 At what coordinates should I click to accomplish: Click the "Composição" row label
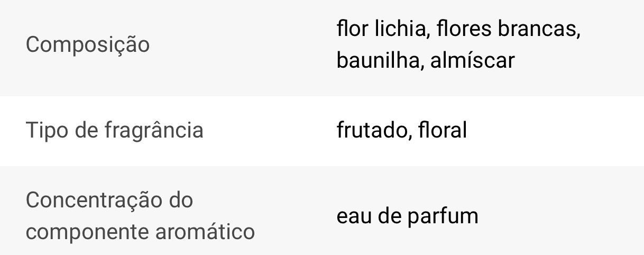pyautogui.click(x=88, y=45)
